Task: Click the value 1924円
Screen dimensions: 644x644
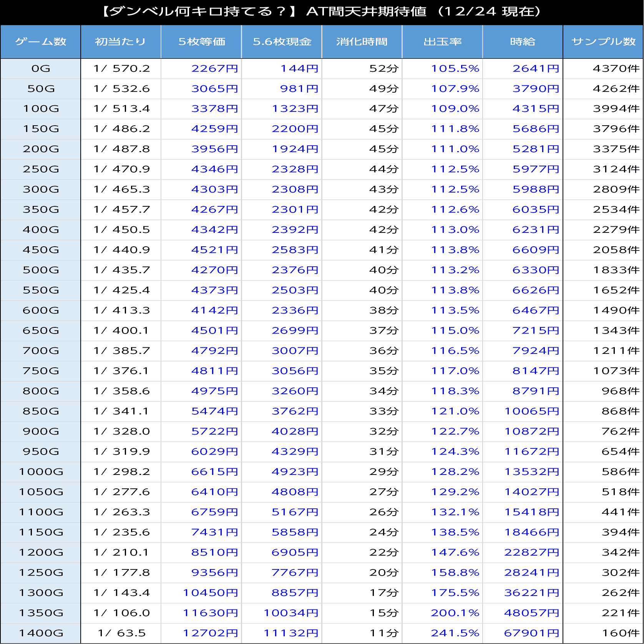Action: tap(295, 149)
